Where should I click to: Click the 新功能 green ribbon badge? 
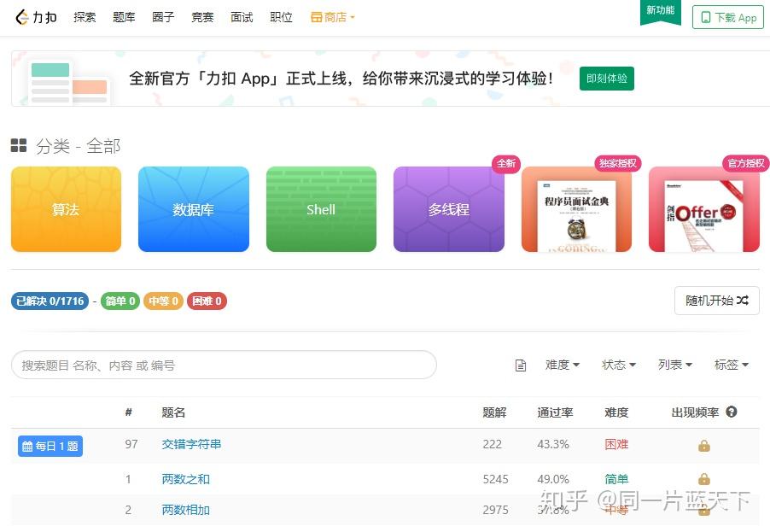point(661,11)
